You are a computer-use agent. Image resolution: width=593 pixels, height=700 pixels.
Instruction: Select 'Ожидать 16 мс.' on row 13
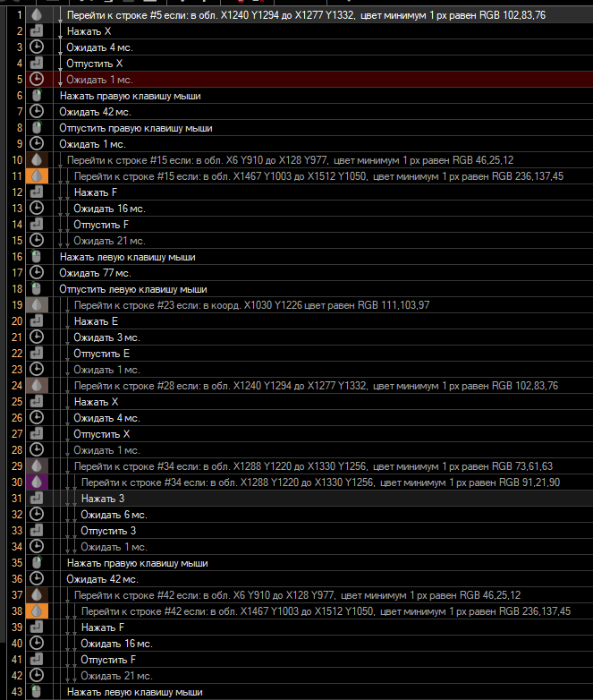point(109,209)
